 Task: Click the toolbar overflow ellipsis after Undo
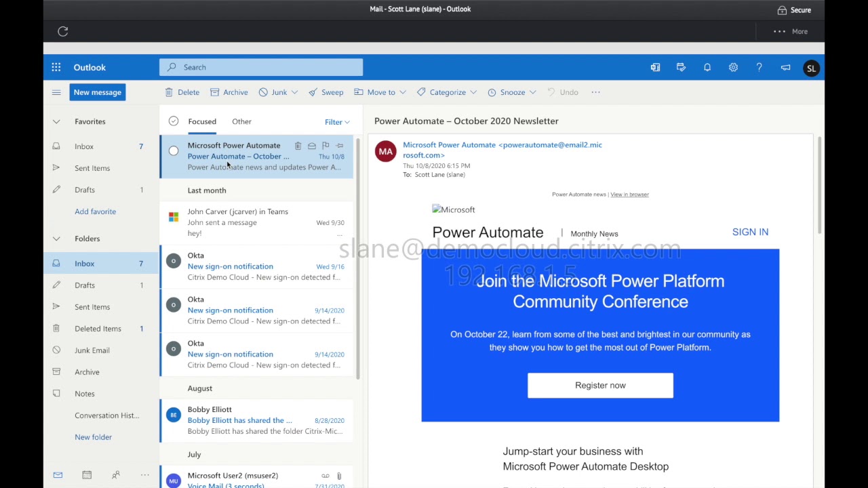tap(595, 92)
